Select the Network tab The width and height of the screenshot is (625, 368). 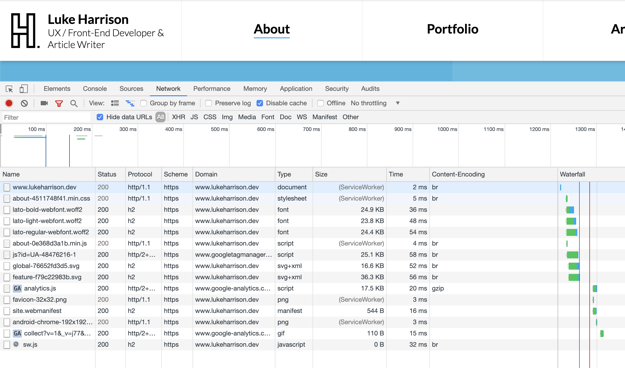pyautogui.click(x=168, y=89)
